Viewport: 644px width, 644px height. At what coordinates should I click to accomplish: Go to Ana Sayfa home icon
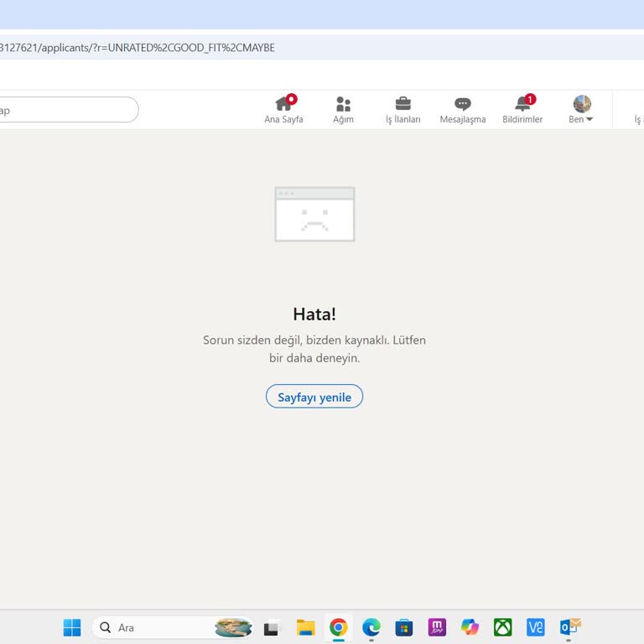click(x=283, y=109)
